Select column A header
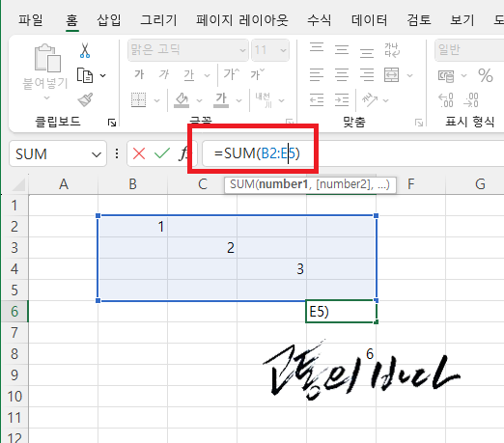The width and height of the screenshot is (504, 443). [64, 184]
